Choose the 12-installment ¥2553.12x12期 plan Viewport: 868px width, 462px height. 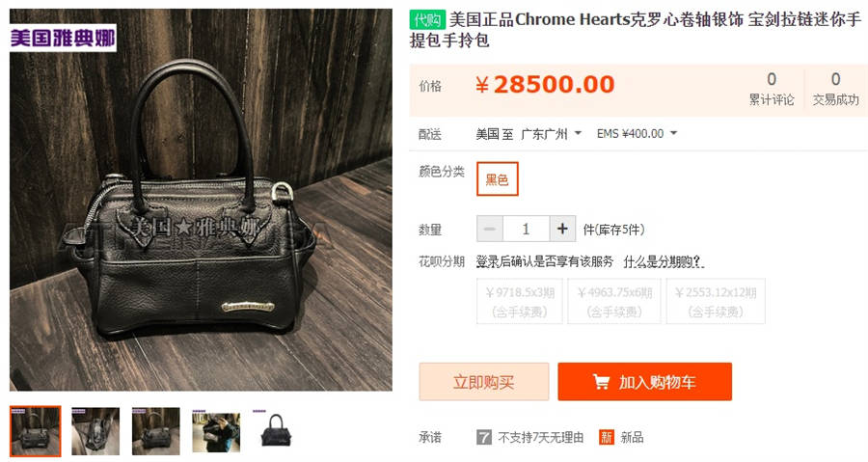pyautogui.click(x=716, y=302)
